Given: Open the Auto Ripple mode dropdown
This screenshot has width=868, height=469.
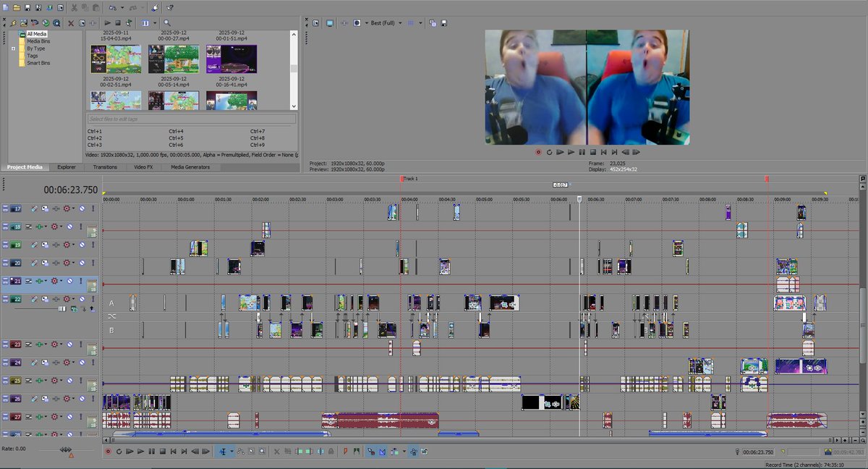Looking at the screenshot, I should pyautogui.click(x=404, y=452).
